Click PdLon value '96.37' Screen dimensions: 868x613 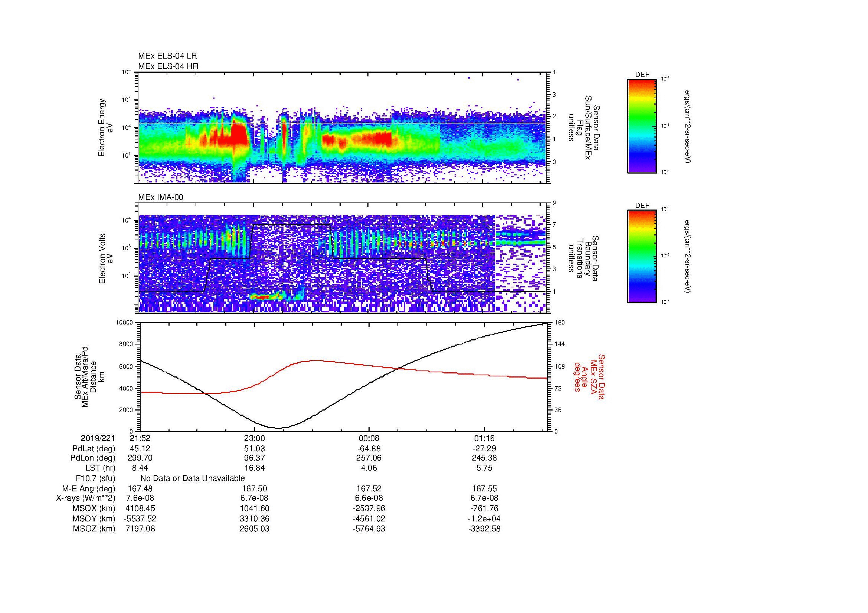(255, 458)
